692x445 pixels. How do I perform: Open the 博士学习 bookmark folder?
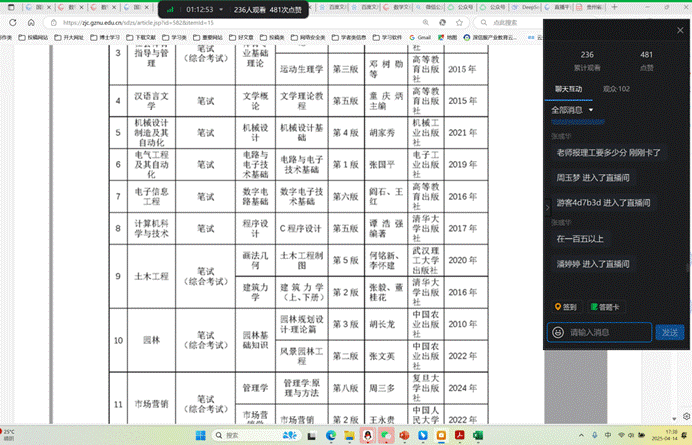coord(105,38)
